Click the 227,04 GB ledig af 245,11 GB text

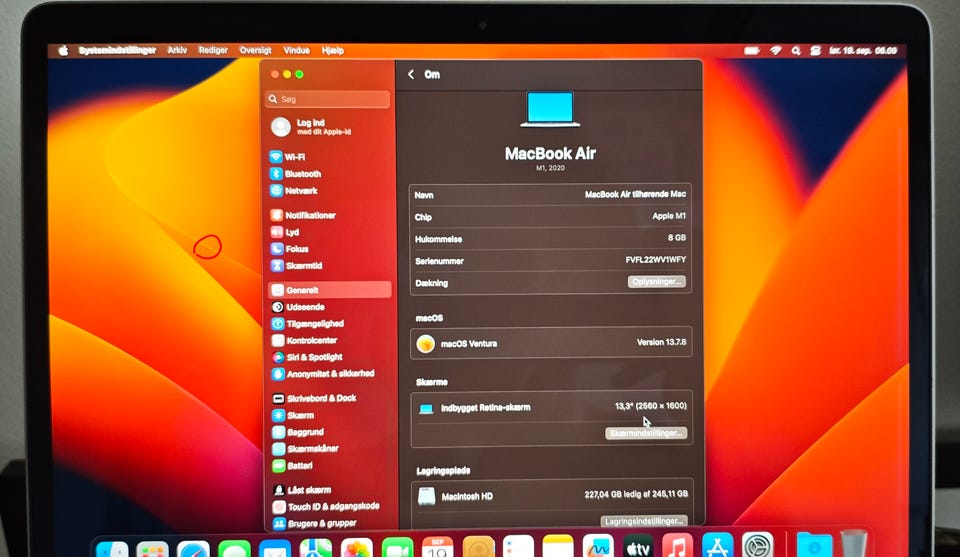(x=636, y=494)
